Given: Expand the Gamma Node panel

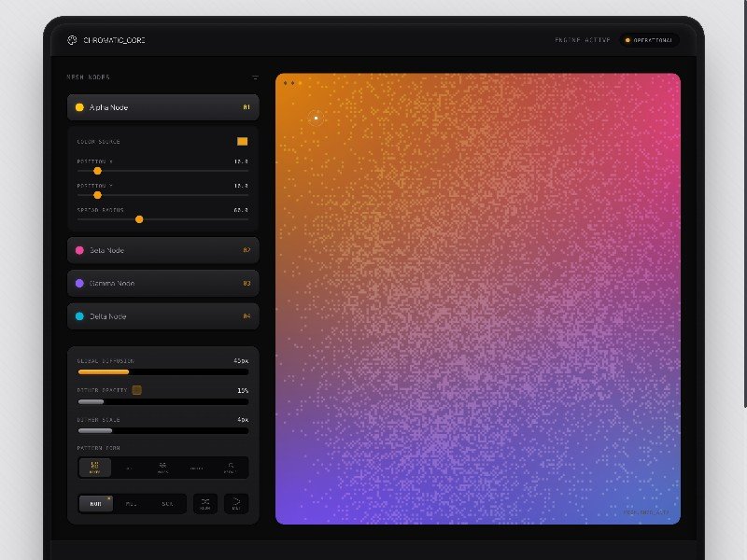Looking at the screenshot, I should tap(162, 283).
